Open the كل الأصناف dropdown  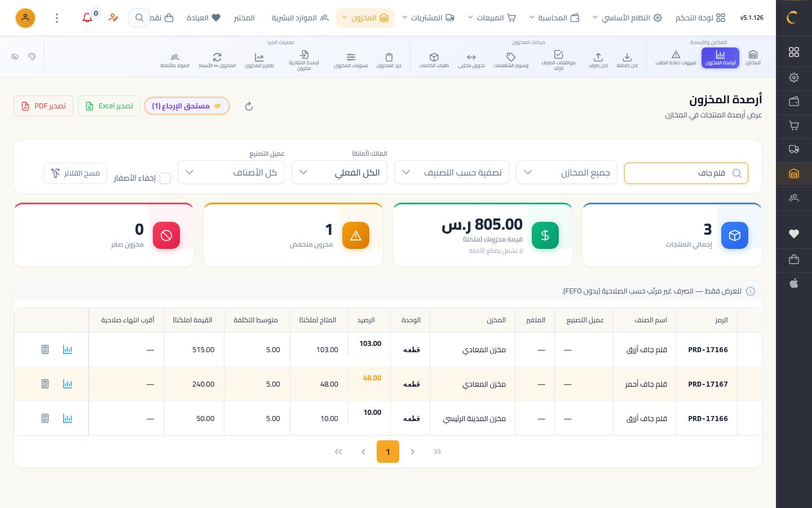231,173
